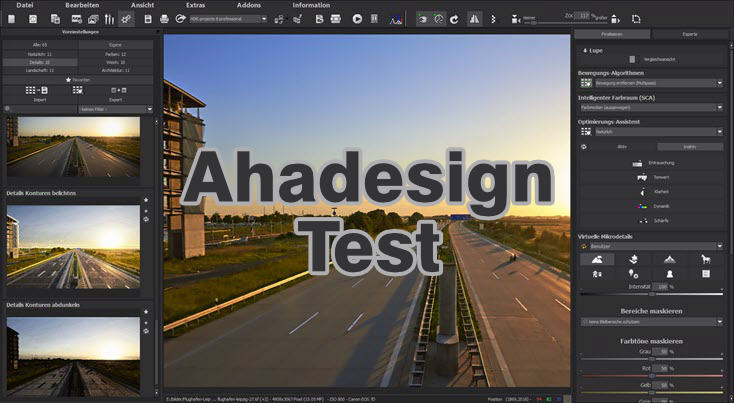This screenshot has width=734, height=403.
Task: Open the Bereiche maskieren dropdown
Action: (652, 322)
